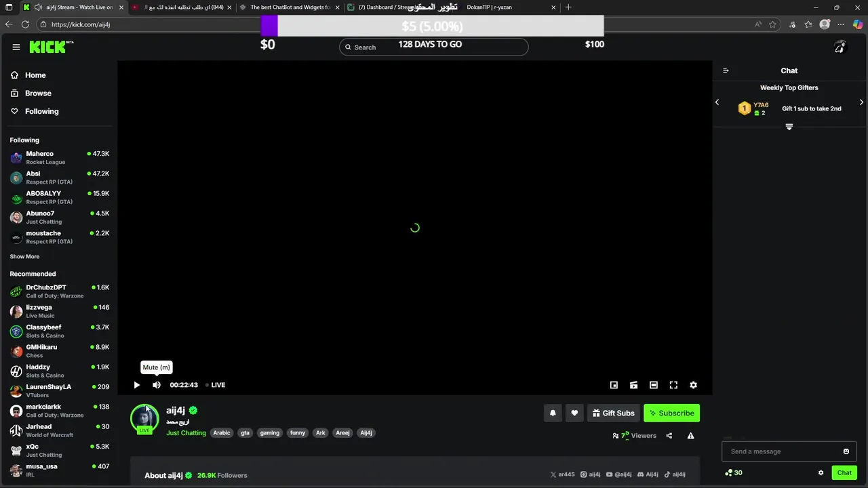Switch to DokanTIP browser tab
This screenshot has width=868, height=488.
pos(509,7)
